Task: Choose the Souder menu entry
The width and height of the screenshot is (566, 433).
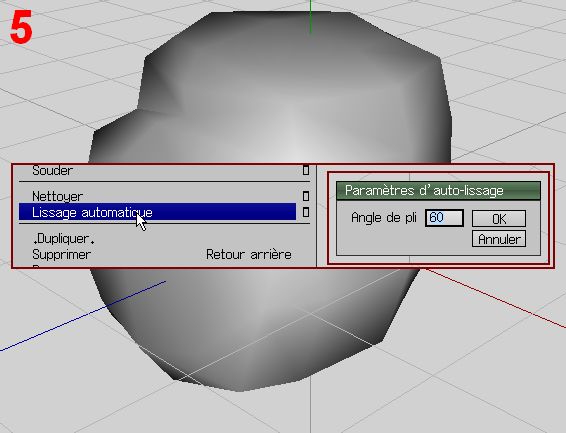Action: 53,171
